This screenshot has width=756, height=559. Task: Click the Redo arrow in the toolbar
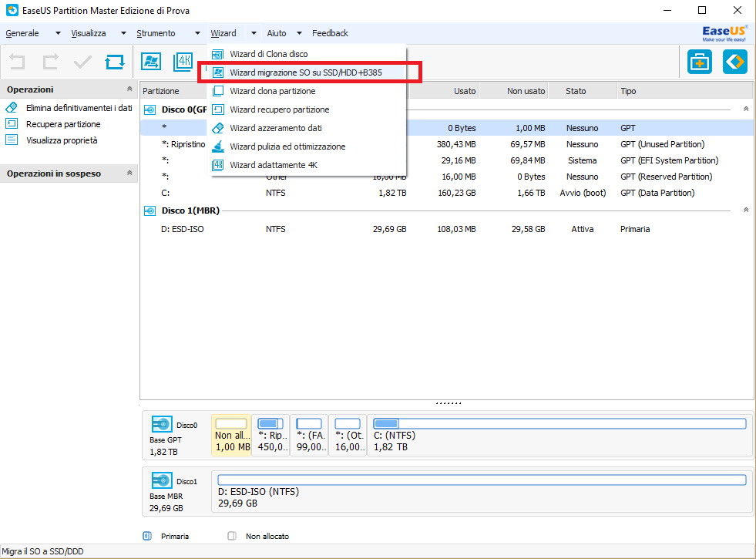pos(50,62)
